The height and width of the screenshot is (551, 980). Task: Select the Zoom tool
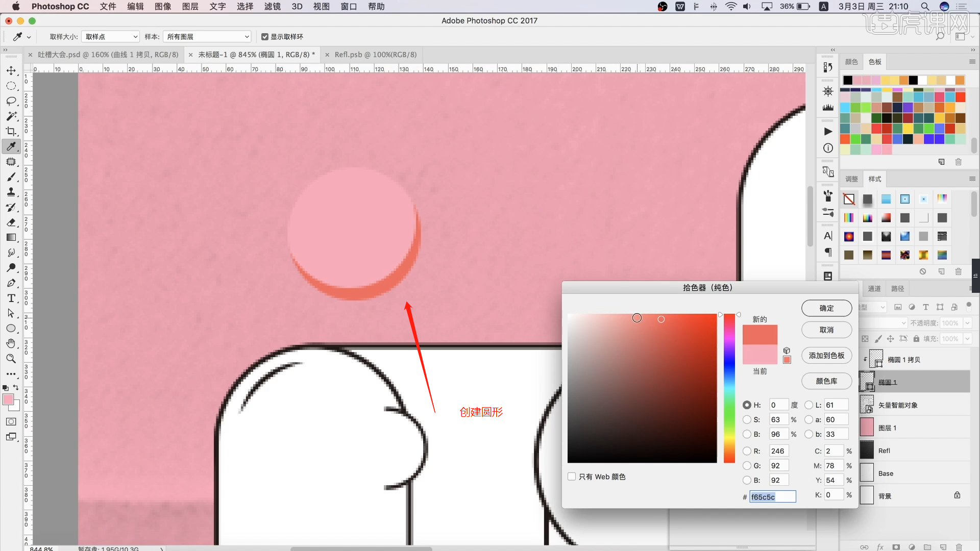point(11,359)
